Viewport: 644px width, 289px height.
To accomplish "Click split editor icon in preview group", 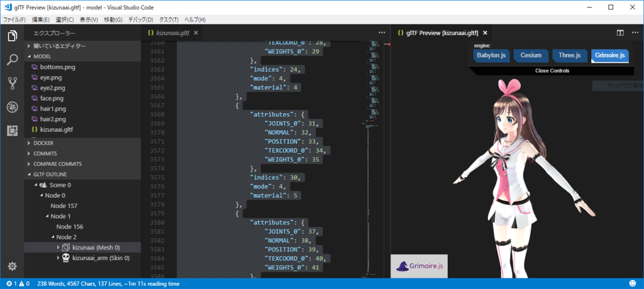I will point(620,33).
